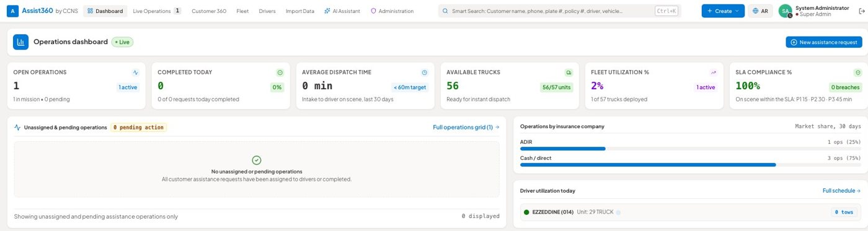Click the Completed Today check icon

point(280,72)
